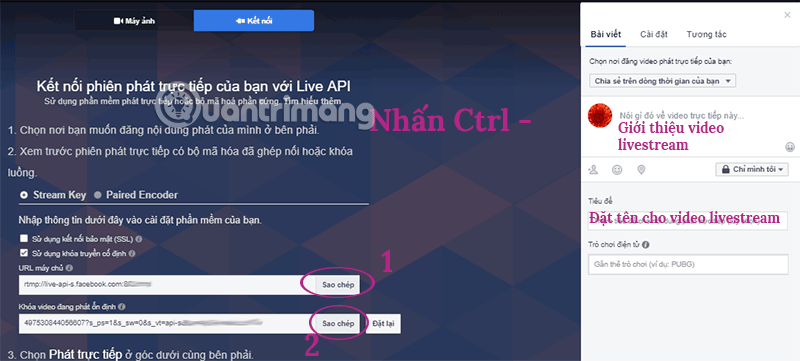Copy the server URL with Sao chép
Screen dimensions: 800x361
(338, 285)
